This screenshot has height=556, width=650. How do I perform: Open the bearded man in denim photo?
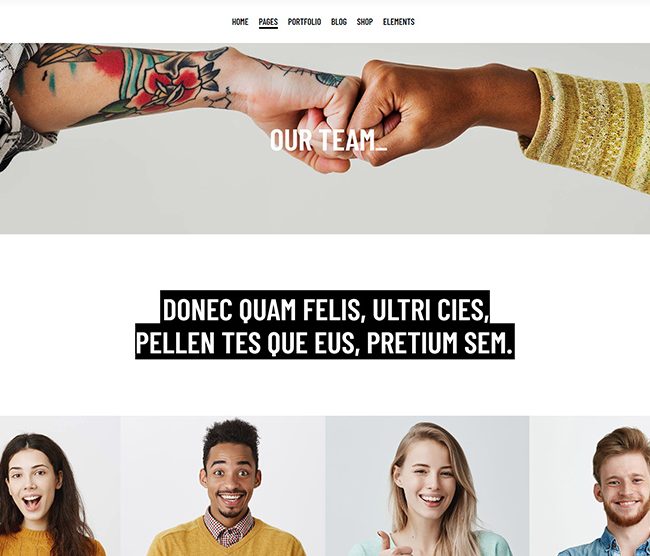pos(589,486)
